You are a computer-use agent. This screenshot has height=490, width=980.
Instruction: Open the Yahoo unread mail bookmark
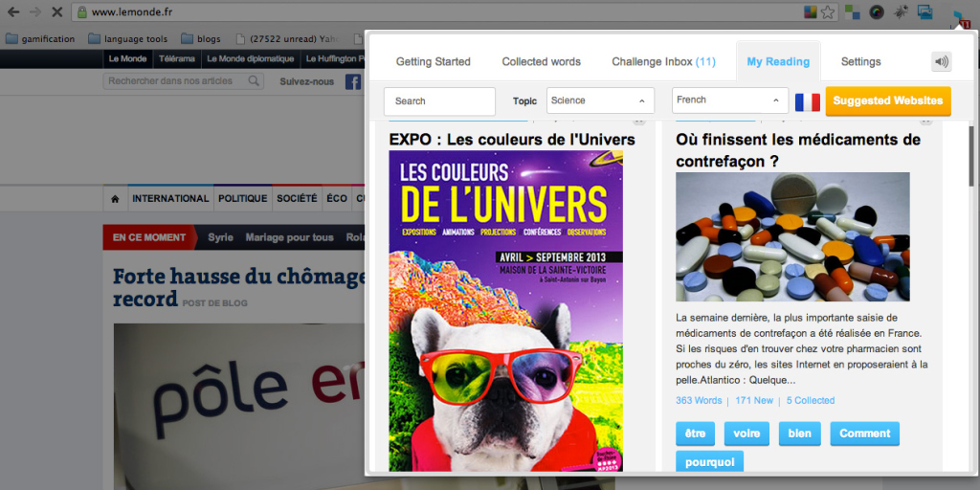click(288, 38)
